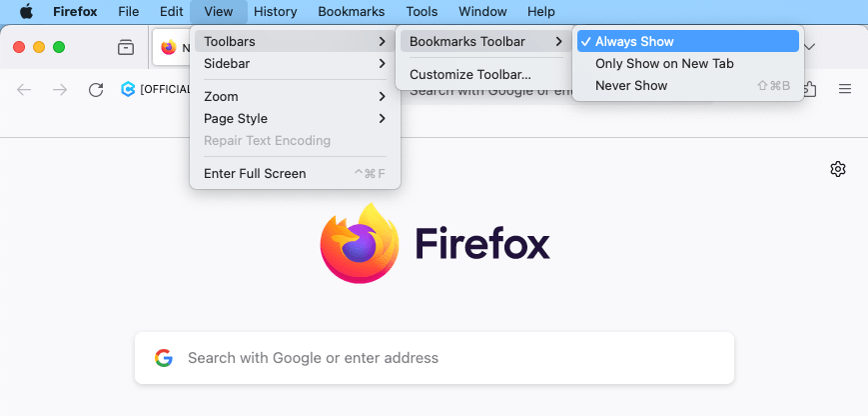Image resolution: width=868 pixels, height=416 pixels.
Task: Open the Edit menu
Action: coord(171,12)
